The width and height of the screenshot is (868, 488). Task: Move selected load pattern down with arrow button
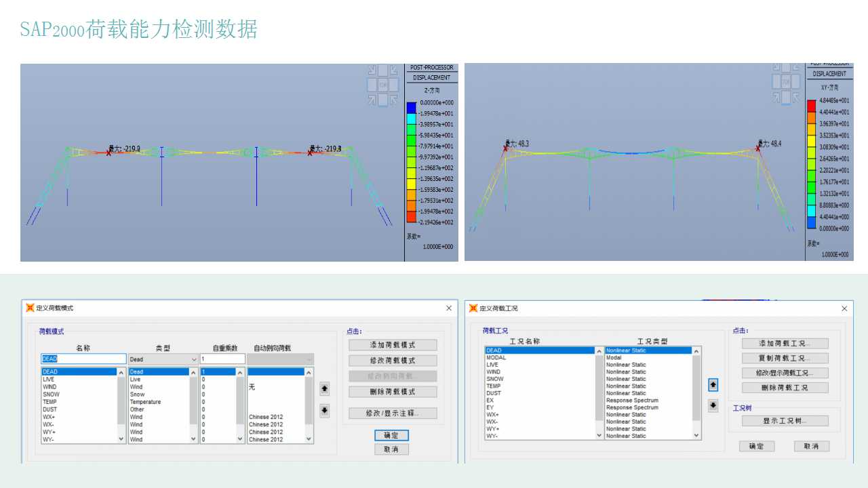pos(324,411)
